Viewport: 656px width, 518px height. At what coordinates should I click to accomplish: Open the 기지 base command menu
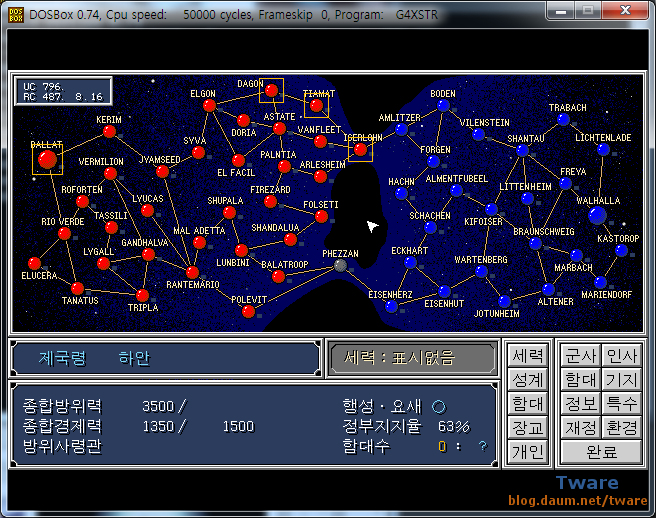click(x=622, y=380)
